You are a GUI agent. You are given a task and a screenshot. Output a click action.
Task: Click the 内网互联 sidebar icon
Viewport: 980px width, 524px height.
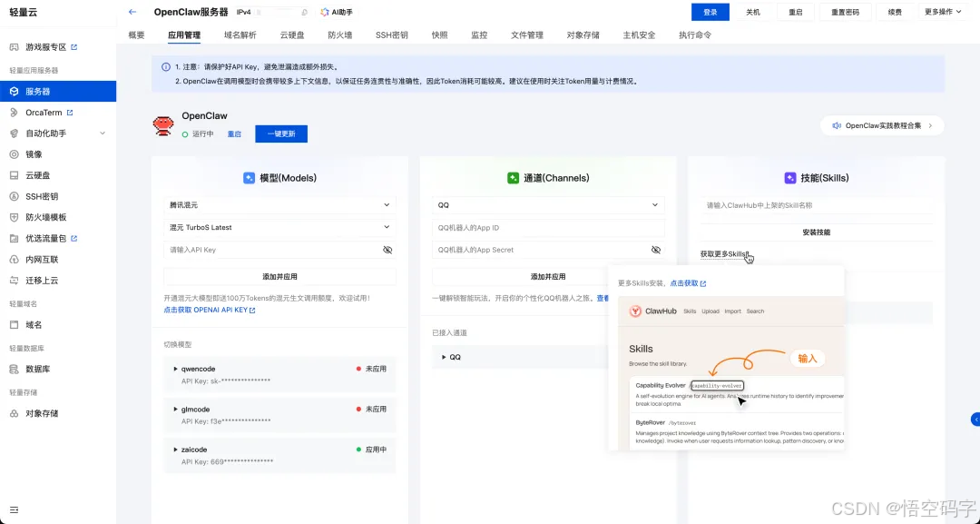click(14, 260)
